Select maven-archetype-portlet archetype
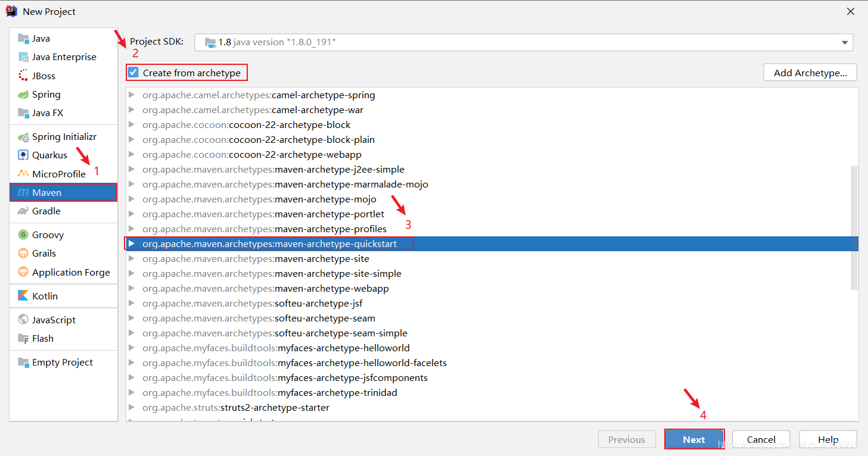The height and width of the screenshot is (456, 868). (492, 214)
